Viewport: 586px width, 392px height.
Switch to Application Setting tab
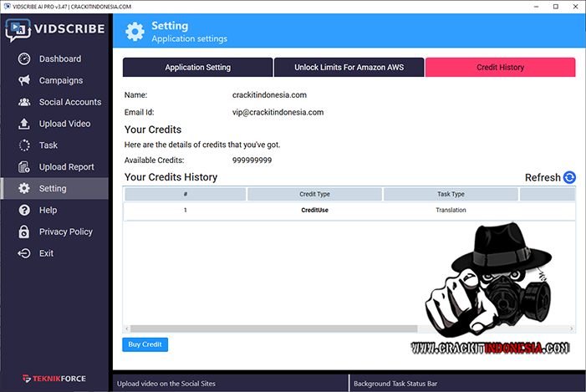point(197,67)
